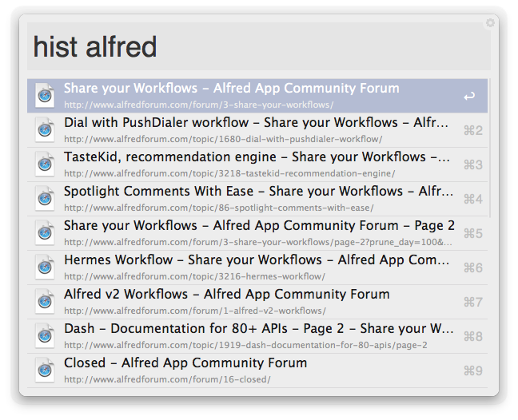The width and height of the screenshot is (518, 420).
Task: Select 'Alfred v2 Workflows' result title
Action: [227, 294]
